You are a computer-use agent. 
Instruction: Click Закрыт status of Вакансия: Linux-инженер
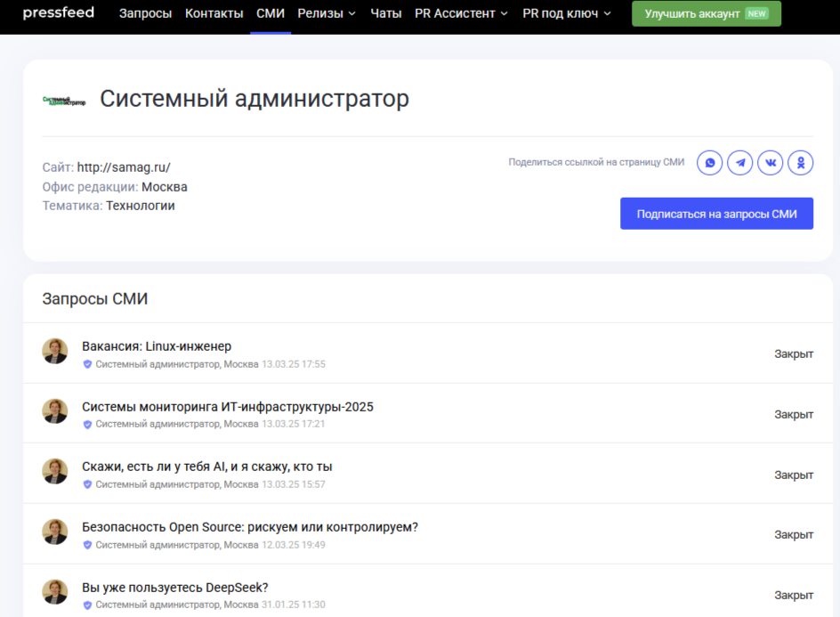(794, 353)
